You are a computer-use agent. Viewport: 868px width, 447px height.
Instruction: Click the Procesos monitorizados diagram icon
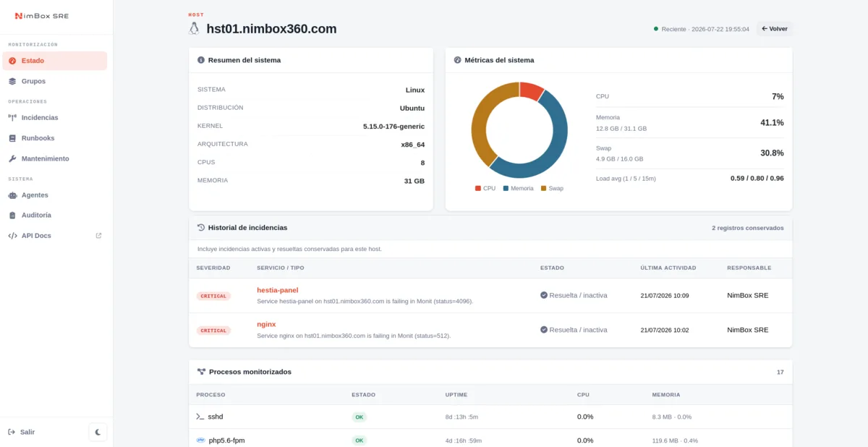(x=201, y=372)
